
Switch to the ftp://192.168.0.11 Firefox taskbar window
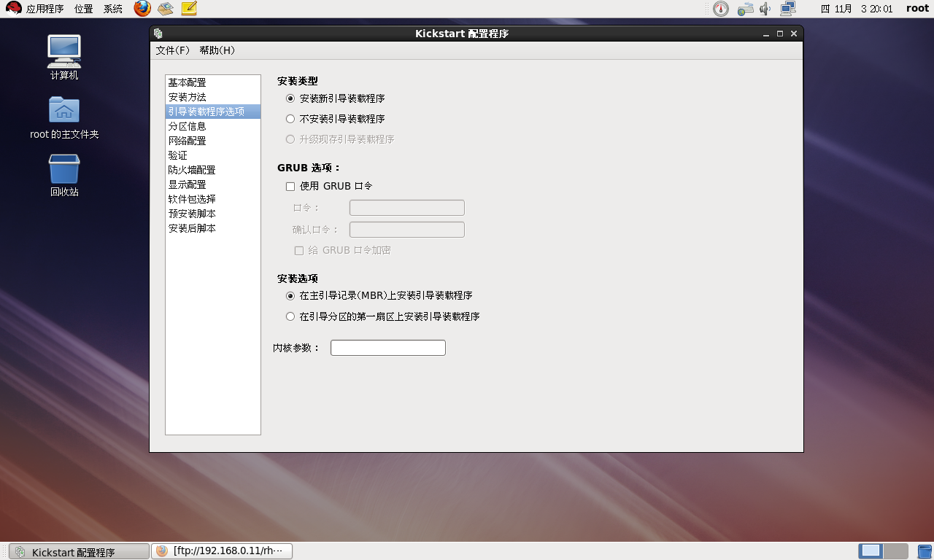pyautogui.click(x=222, y=551)
